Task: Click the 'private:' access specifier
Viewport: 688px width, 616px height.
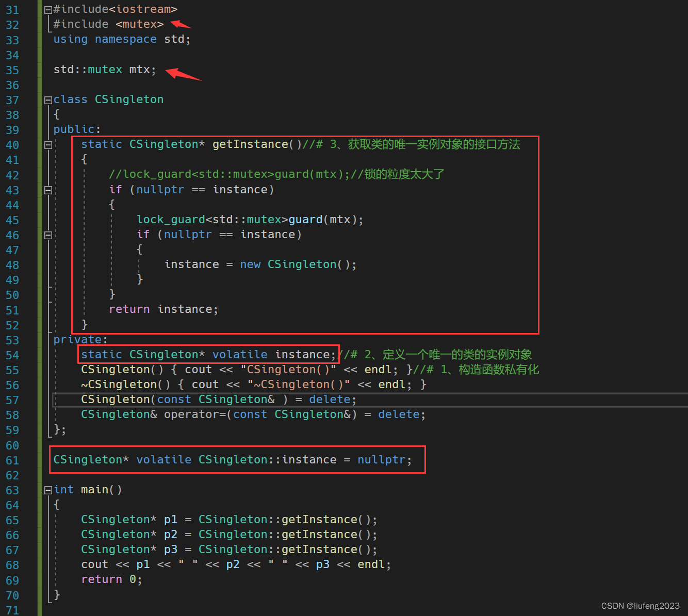Action: (x=80, y=340)
